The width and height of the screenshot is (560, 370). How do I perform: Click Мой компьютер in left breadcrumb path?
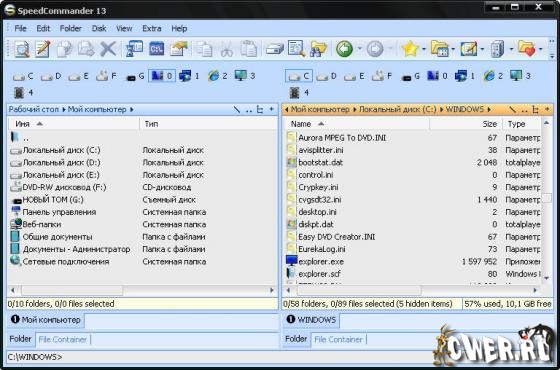coord(97,109)
